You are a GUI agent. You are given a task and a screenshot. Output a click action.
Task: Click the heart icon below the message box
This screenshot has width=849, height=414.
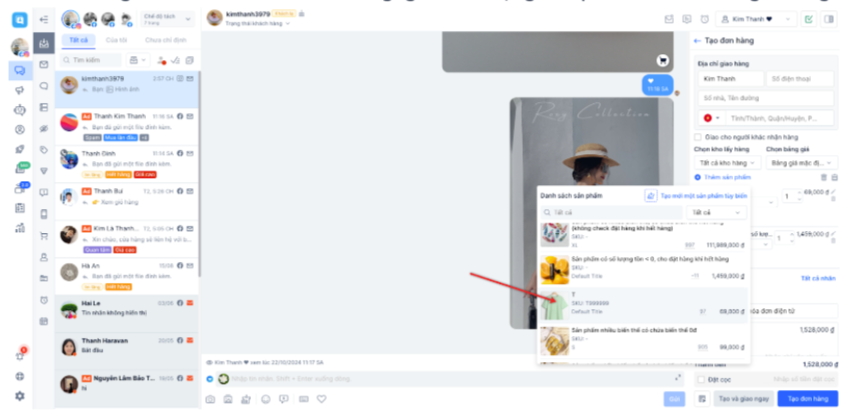pos(322,399)
